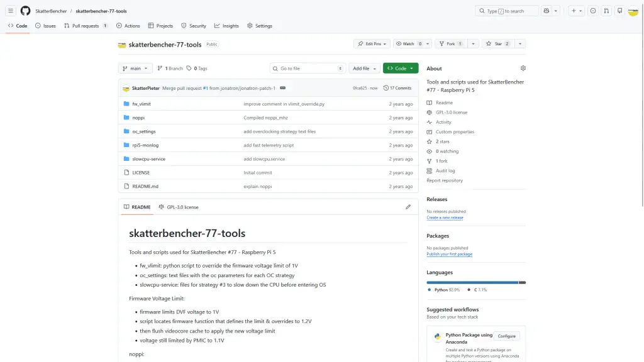The width and height of the screenshot is (644, 362).
Task: Click the Create a new release link
Action: tap(445, 217)
